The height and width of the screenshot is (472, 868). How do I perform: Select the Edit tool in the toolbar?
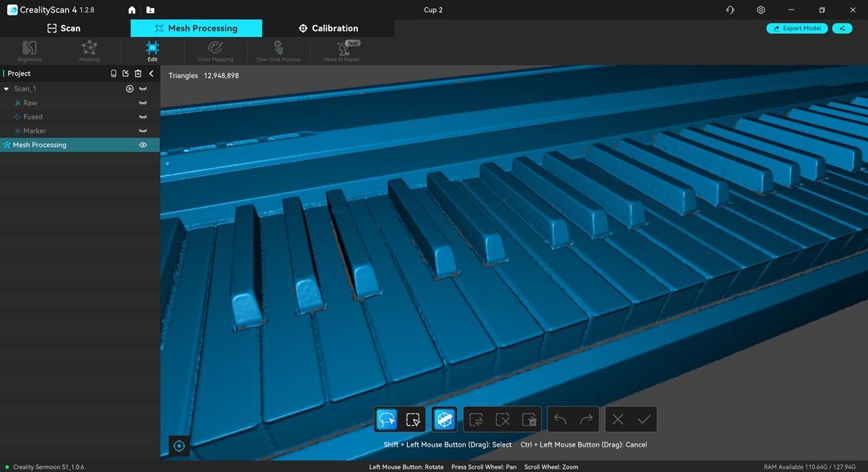(x=152, y=51)
